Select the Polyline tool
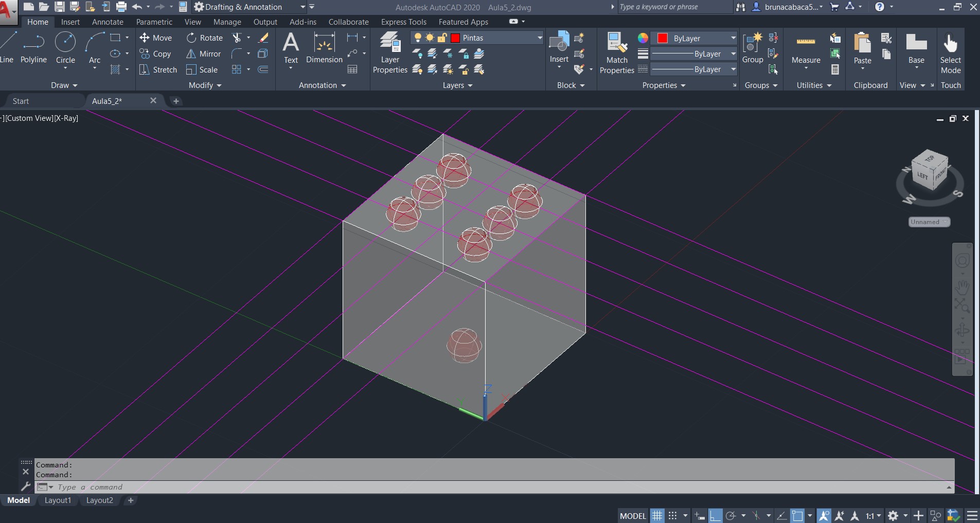Viewport: 980px width, 523px height. [33, 47]
